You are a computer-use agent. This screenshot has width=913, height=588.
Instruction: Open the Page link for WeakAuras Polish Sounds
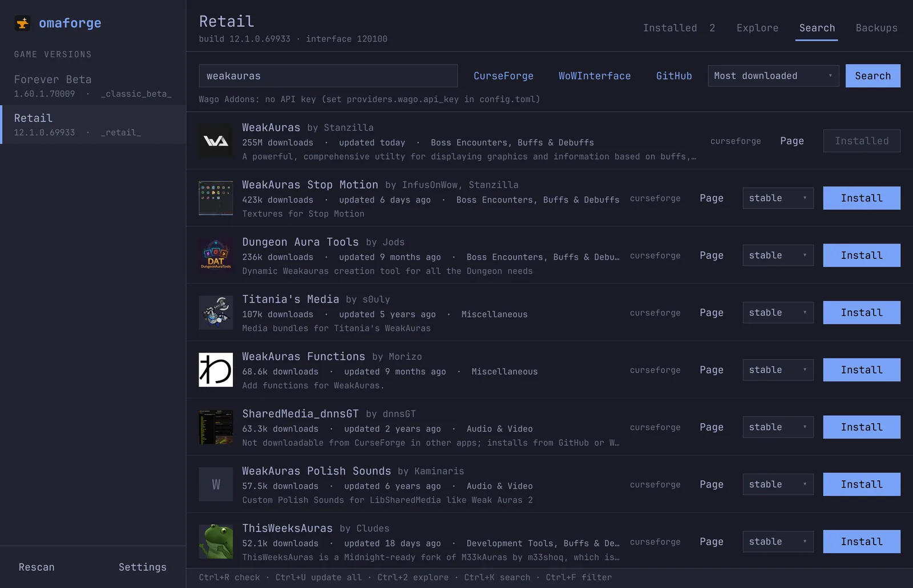coord(712,484)
